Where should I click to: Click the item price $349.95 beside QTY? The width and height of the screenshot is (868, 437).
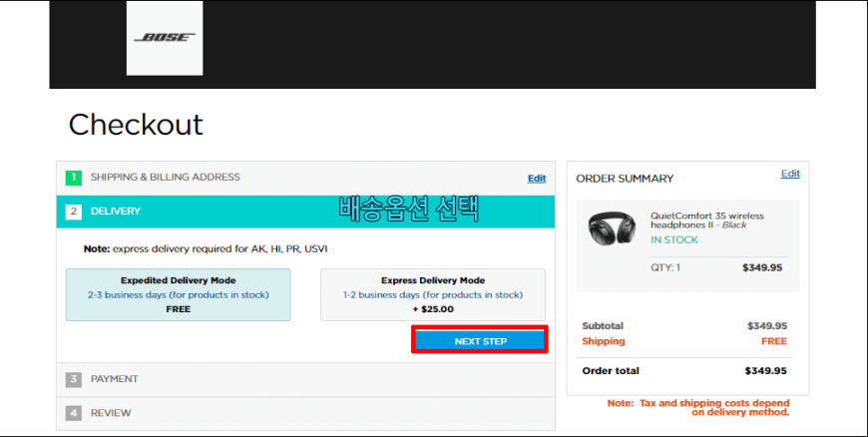(x=762, y=267)
